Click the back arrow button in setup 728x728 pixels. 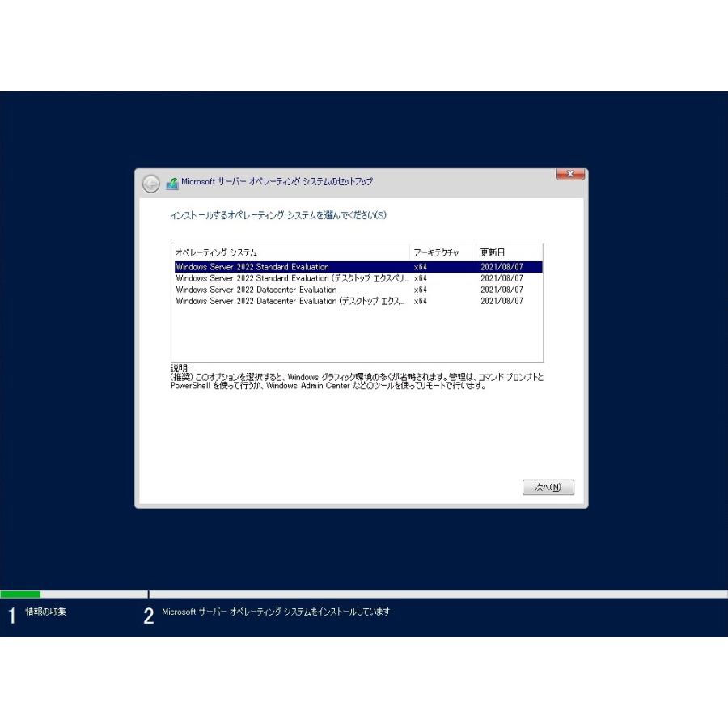pyautogui.click(x=151, y=184)
